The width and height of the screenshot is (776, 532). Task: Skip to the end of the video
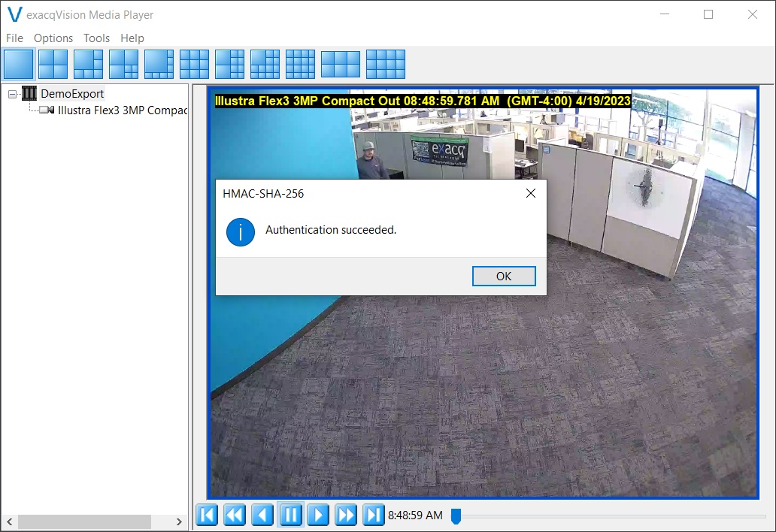click(x=374, y=515)
